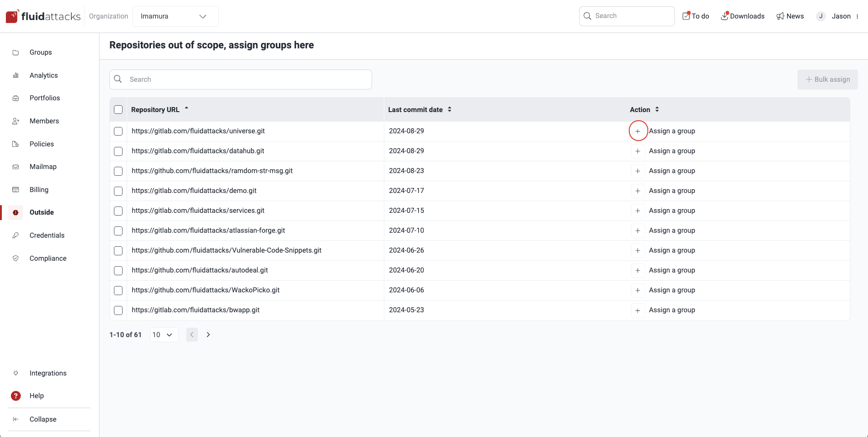The image size is (868, 437).
Task: Click the 1-10 of 61 counter
Action: pos(126,335)
